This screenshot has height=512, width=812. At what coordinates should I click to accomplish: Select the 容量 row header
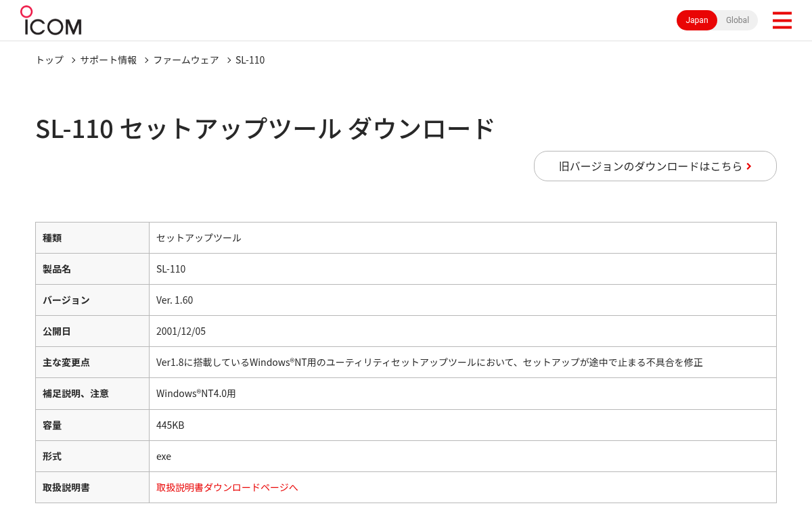(92, 425)
